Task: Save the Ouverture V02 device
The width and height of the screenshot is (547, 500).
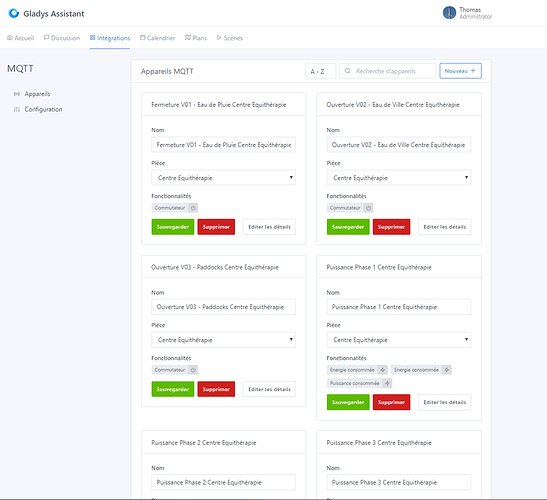Action: (x=348, y=227)
